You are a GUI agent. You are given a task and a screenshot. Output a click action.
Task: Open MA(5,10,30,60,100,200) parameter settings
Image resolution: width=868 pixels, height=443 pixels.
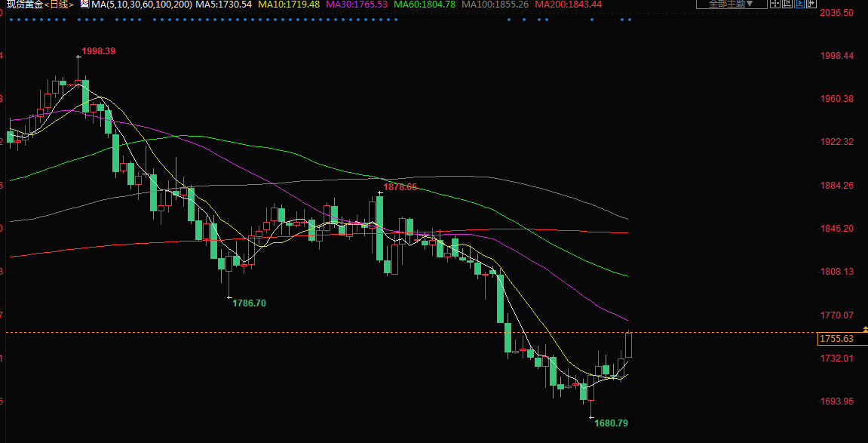136,5
